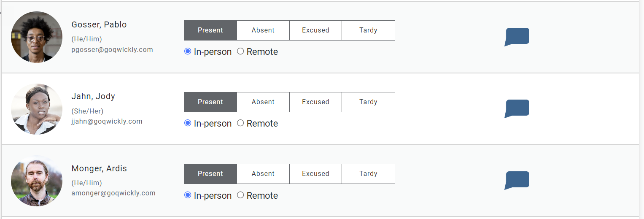The image size is (644, 219).
Task: Mark Ardis Monger as Tardy
Action: 368,174
